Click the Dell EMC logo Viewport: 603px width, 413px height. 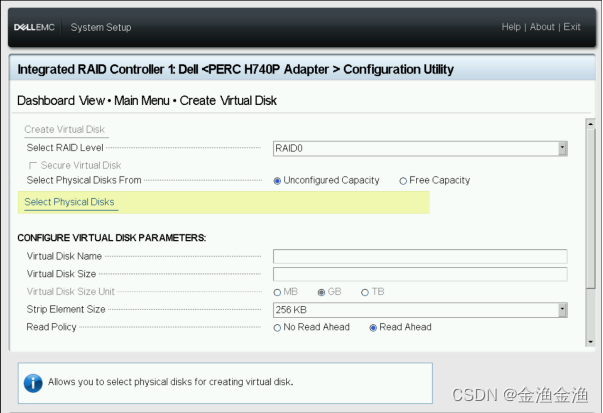tap(34, 27)
